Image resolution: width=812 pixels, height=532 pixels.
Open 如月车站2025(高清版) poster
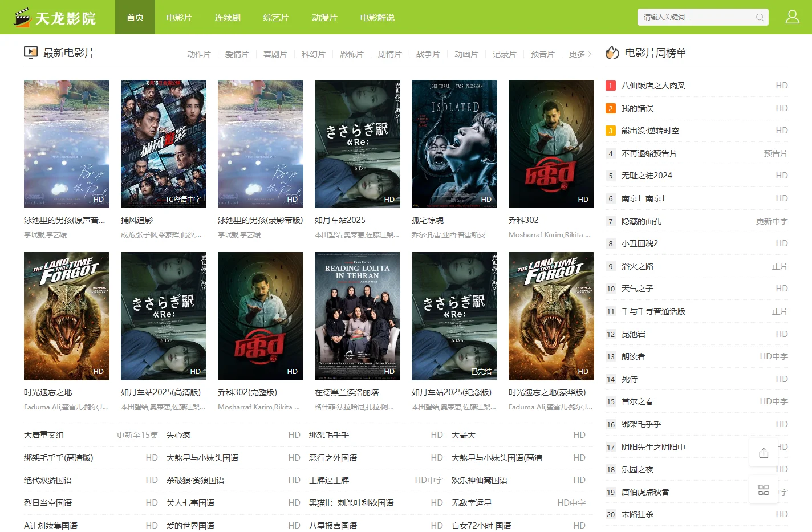(164, 316)
